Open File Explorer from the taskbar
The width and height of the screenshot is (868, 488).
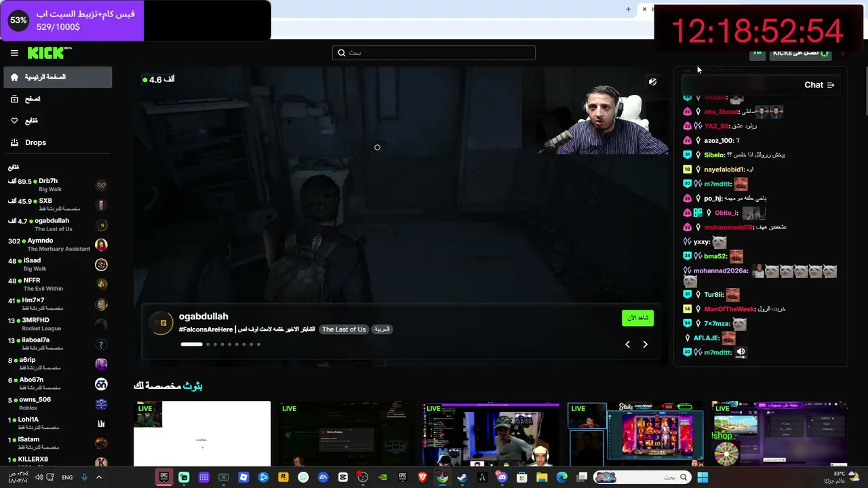pyautogui.click(x=542, y=477)
